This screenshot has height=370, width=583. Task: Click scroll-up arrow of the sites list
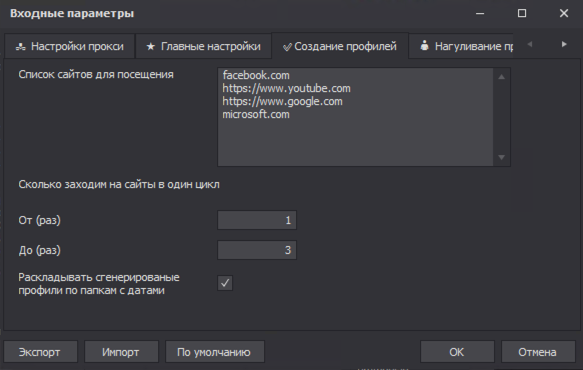pos(501,77)
